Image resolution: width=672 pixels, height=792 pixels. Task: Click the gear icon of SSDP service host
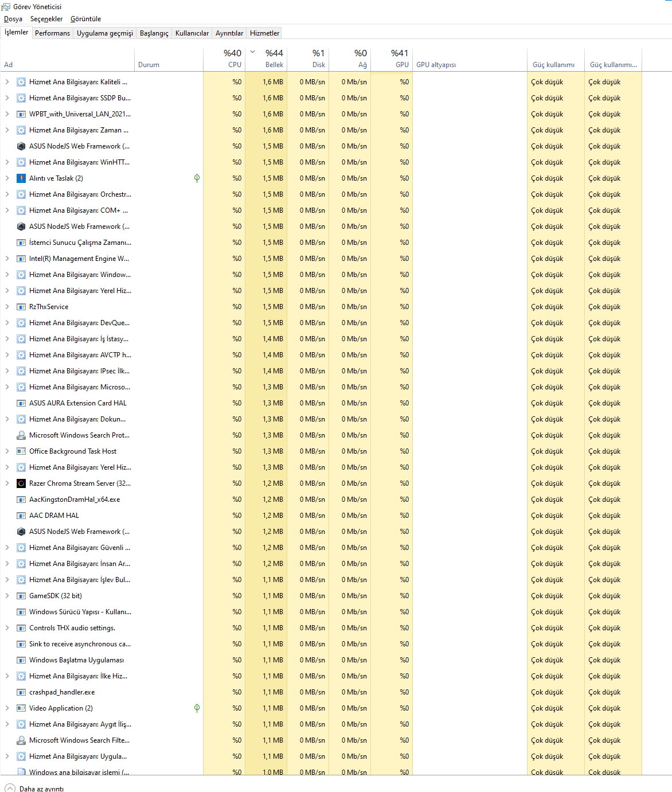point(21,98)
